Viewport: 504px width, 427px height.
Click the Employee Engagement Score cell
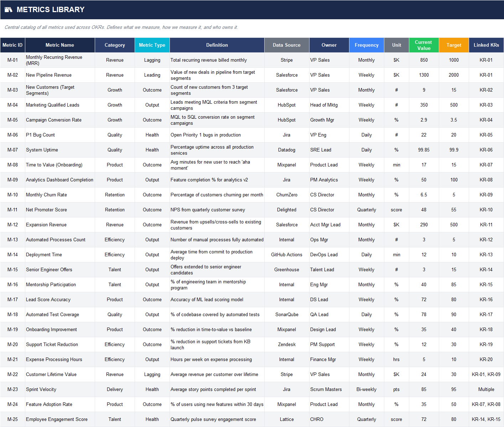60,419
